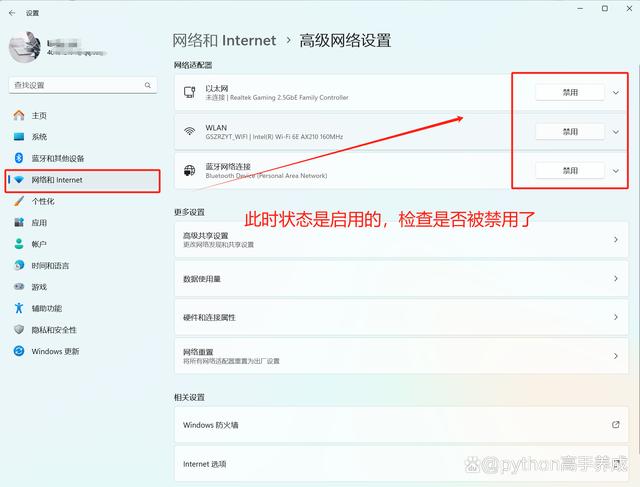Click 禁用 for the WLAN adapter
This screenshot has width=640, height=487.
[570, 132]
